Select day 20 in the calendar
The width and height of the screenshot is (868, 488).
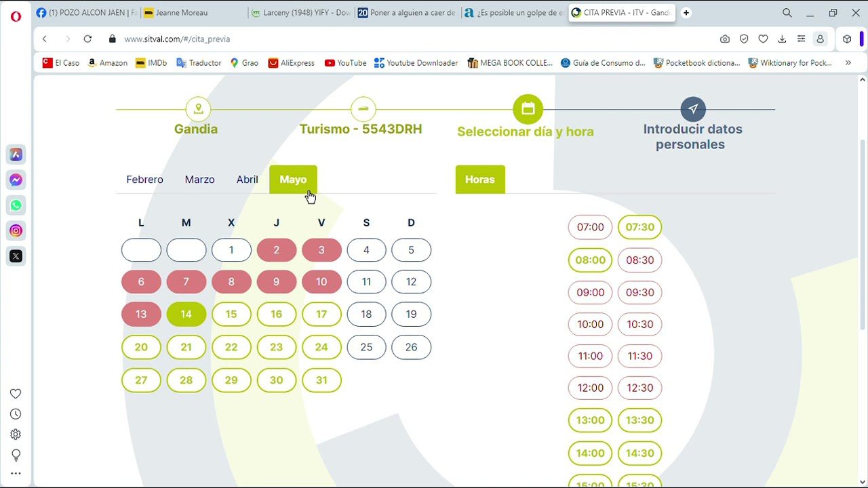click(x=141, y=347)
